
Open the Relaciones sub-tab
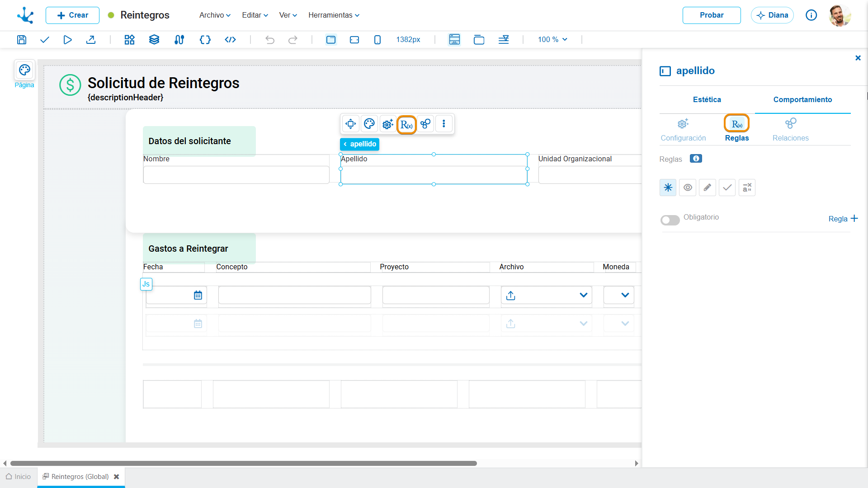click(x=790, y=130)
